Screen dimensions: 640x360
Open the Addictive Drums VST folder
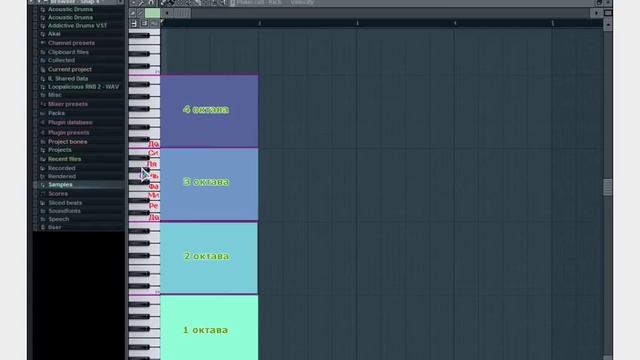coord(77,25)
